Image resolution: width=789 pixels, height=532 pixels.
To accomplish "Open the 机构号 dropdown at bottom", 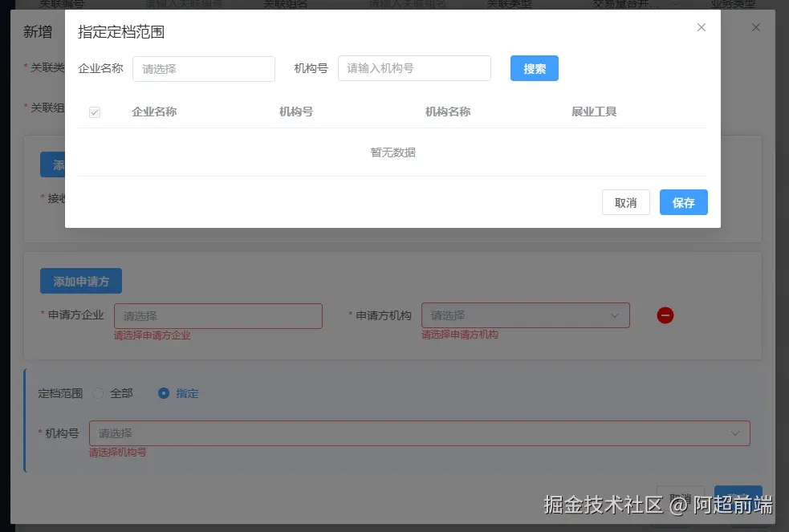I will pos(420,433).
